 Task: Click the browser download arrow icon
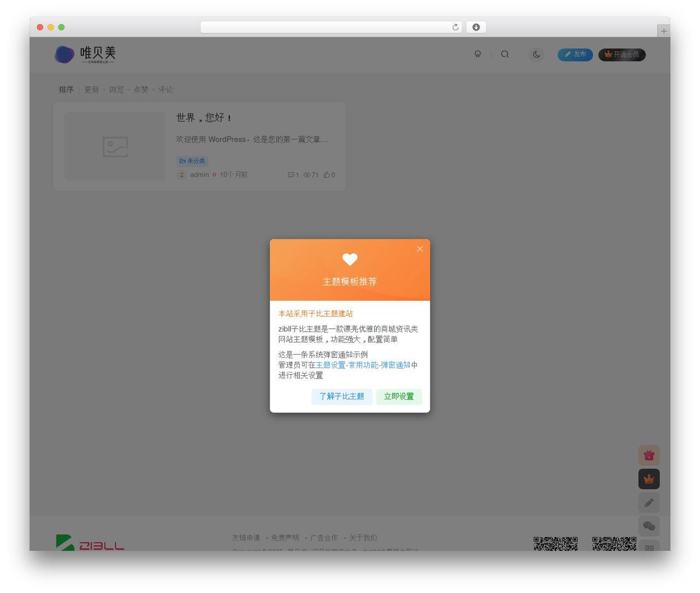pyautogui.click(x=476, y=27)
